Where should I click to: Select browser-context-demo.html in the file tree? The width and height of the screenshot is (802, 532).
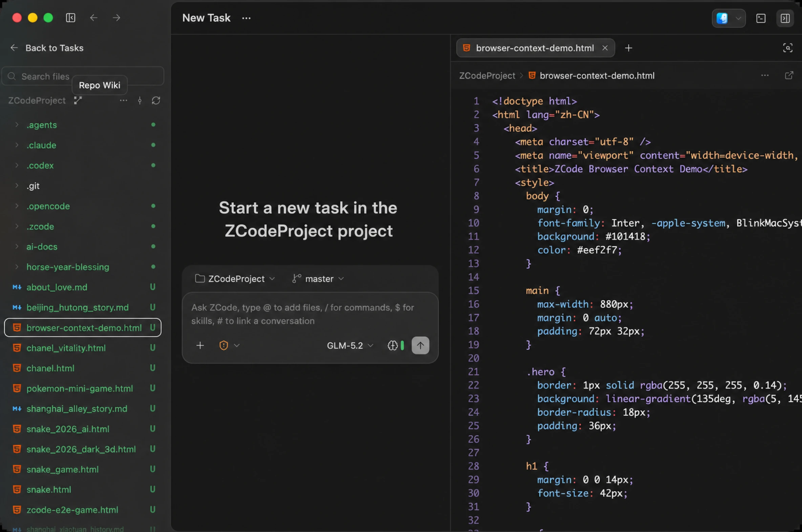click(83, 328)
